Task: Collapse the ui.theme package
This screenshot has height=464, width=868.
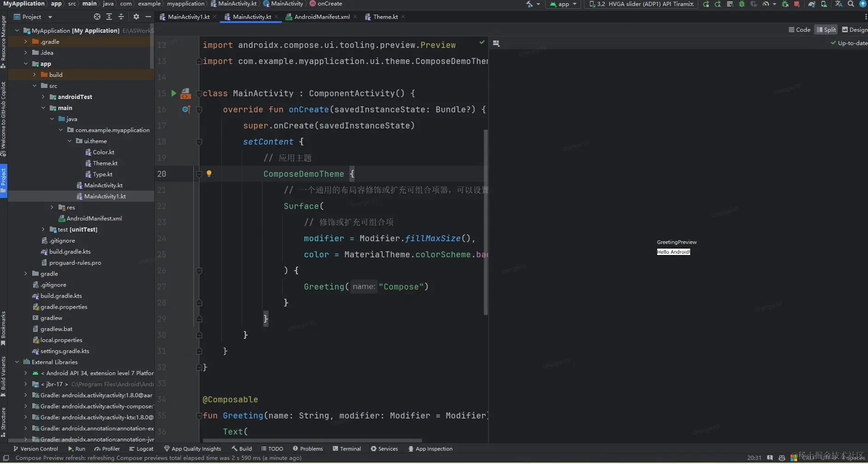Action: click(70, 141)
